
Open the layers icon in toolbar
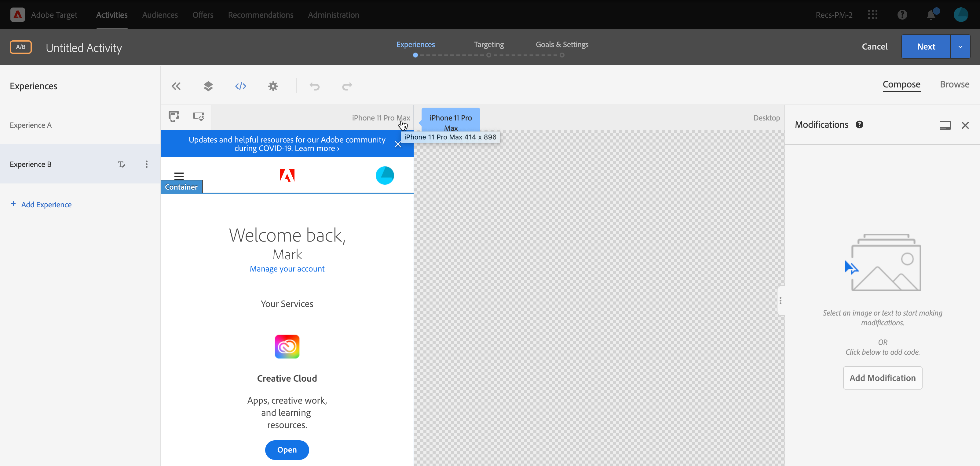tap(208, 86)
